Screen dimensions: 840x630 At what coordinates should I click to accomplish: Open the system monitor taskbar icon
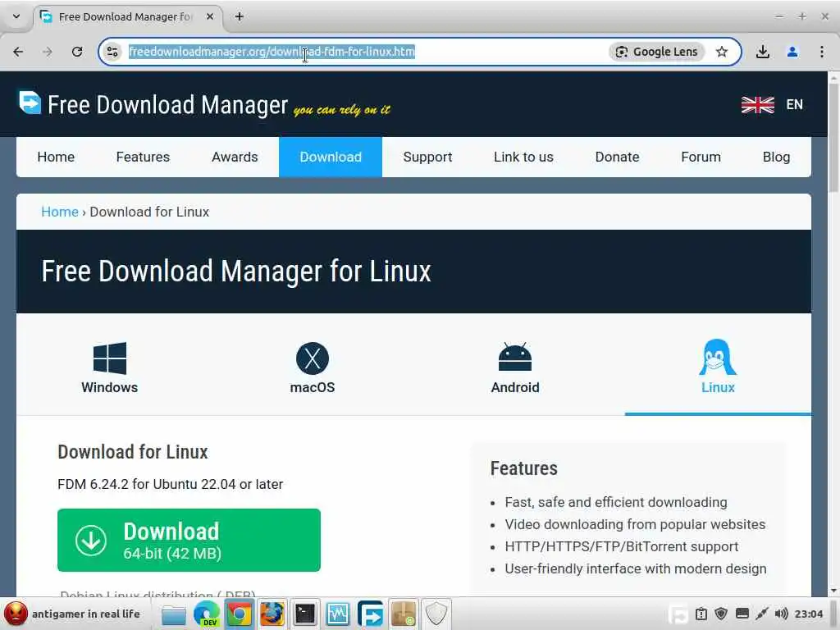(337, 614)
